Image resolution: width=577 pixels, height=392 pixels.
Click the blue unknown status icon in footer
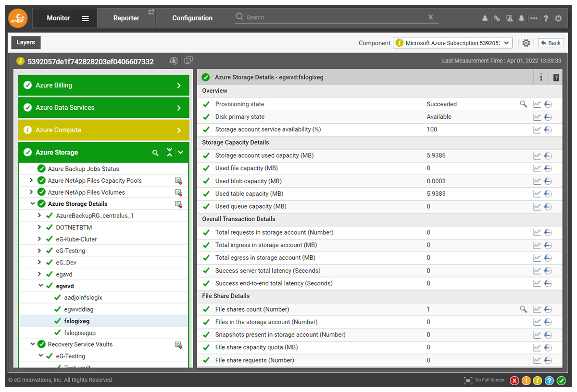click(x=550, y=380)
